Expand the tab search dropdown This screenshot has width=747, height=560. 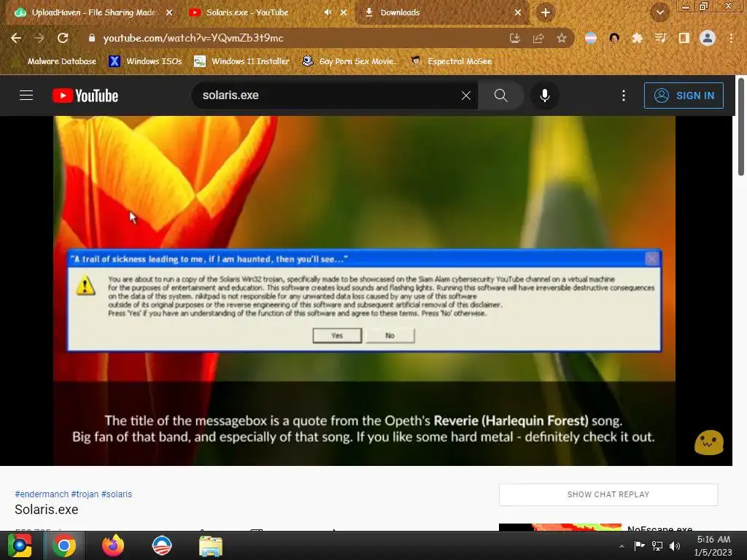(x=660, y=12)
